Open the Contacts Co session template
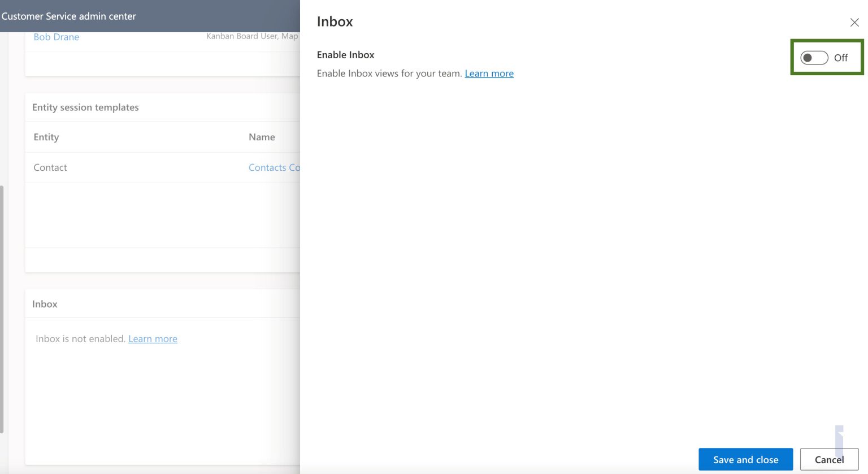The width and height of the screenshot is (868, 474). pos(275,167)
